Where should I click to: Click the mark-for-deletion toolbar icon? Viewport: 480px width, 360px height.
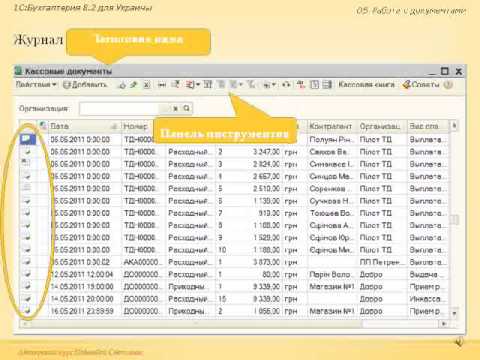click(147, 85)
